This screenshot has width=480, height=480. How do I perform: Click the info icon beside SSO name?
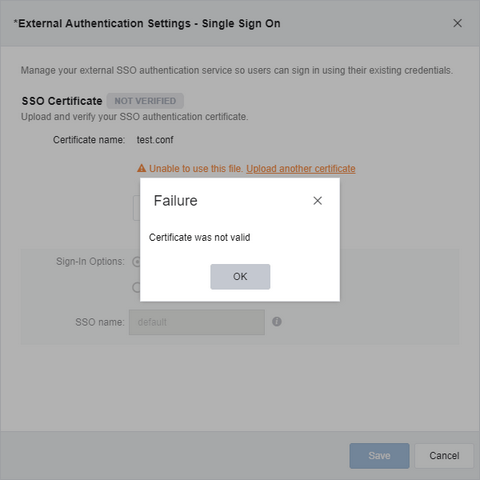pyautogui.click(x=277, y=322)
